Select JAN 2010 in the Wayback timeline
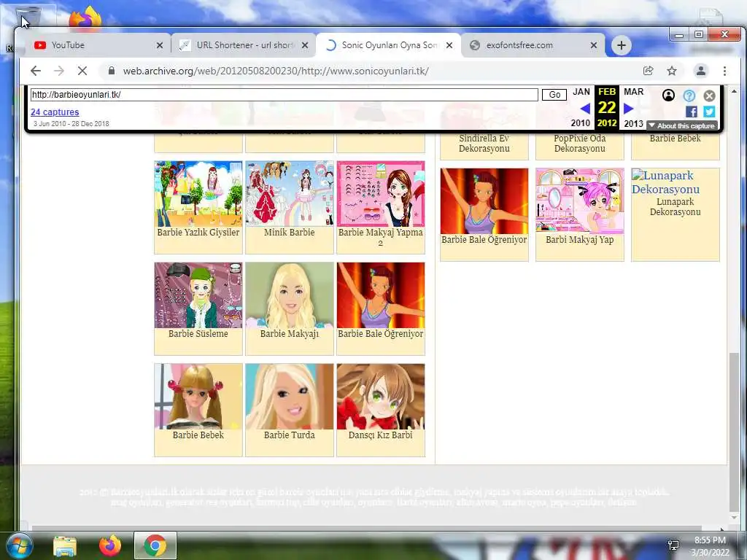This screenshot has width=747, height=560. click(x=581, y=107)
